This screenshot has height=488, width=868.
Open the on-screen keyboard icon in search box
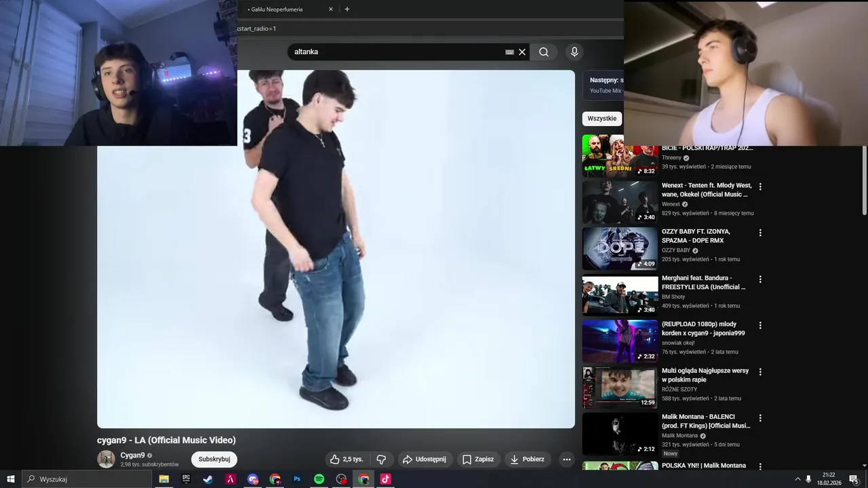(x=510, y=52)
